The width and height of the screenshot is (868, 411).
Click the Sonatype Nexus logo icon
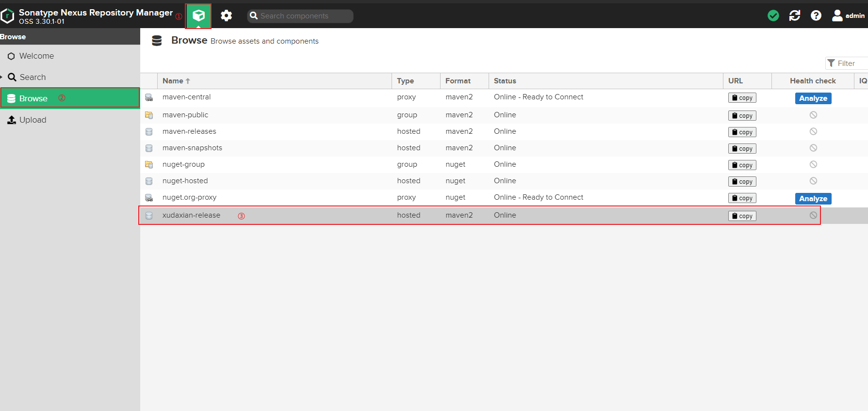coord(7,16)
